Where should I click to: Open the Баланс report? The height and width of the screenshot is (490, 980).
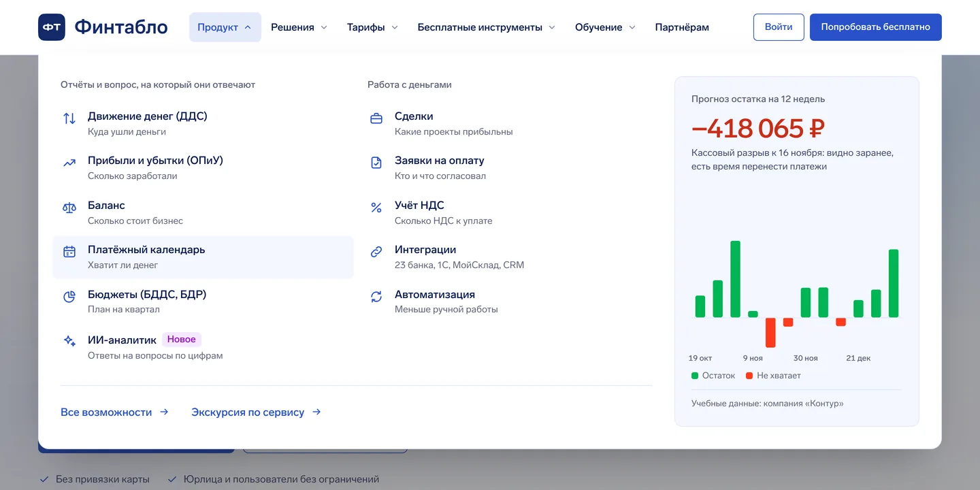click(203, 212)
